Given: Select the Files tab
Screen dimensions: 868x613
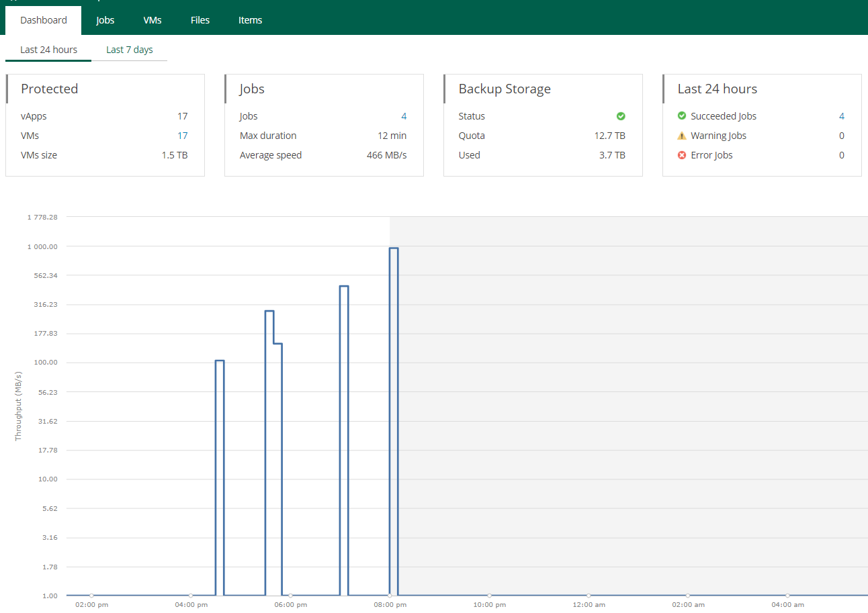Looking at the screenshot, I should (x=200, y=19).
